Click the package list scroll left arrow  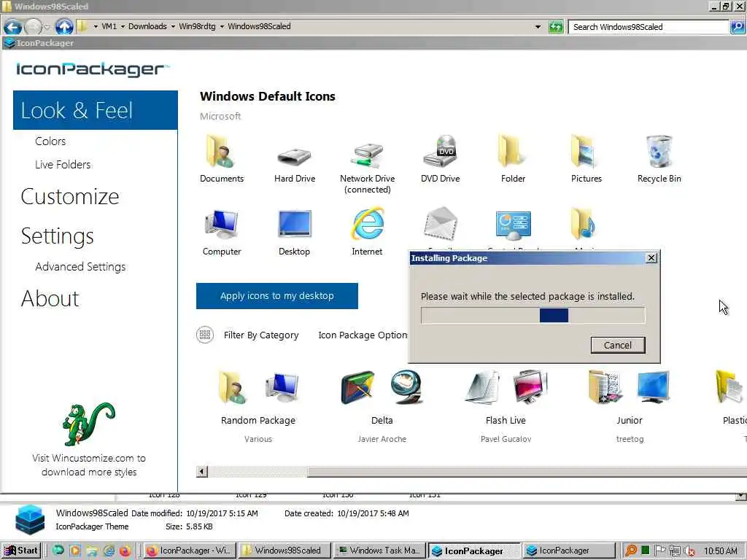[202, 472]
